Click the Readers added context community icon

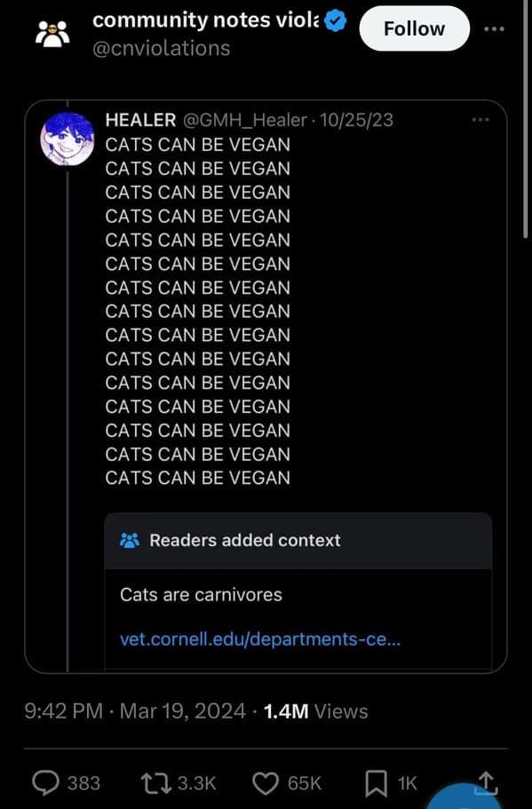[131, 540]
